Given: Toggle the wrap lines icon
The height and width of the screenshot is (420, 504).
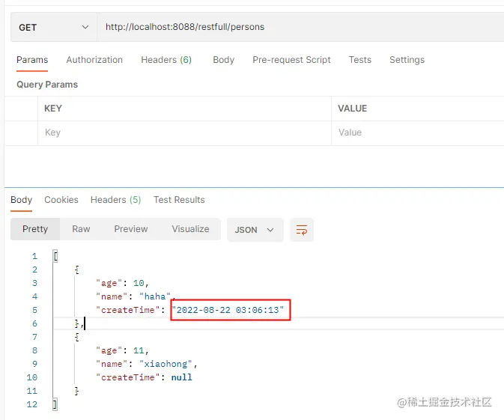Looking at the screenshot, I should [302, 230].
